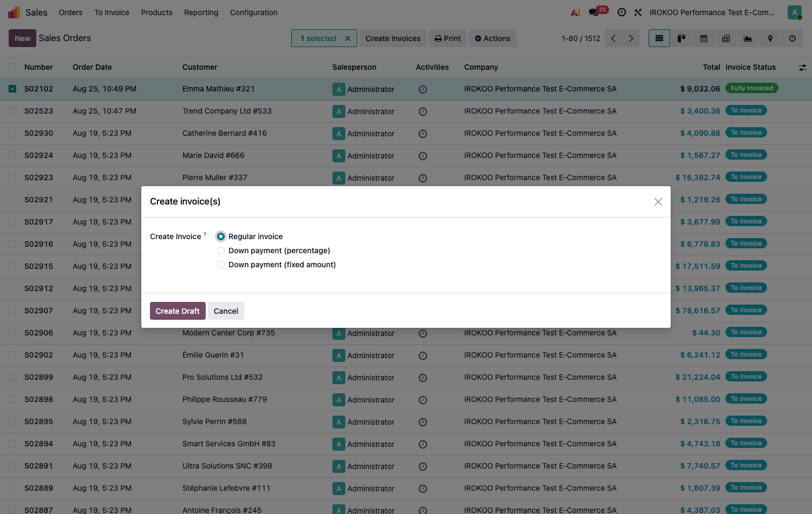The height and width of the screenshot is (514, 812).
Task: Go to previous page of orders
Action: pos(613,38)
